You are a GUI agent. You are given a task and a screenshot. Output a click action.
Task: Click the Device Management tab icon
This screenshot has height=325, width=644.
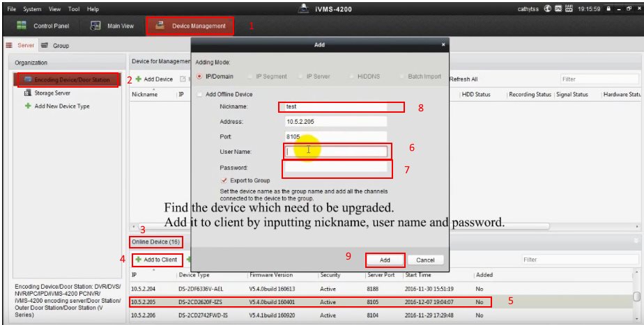pos(160,26)
